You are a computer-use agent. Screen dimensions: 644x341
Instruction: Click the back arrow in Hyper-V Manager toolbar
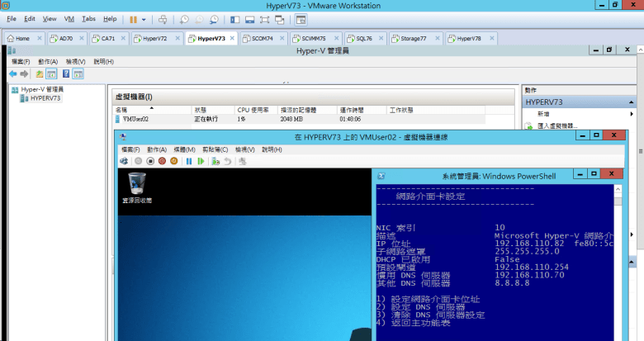coord(13,73)
